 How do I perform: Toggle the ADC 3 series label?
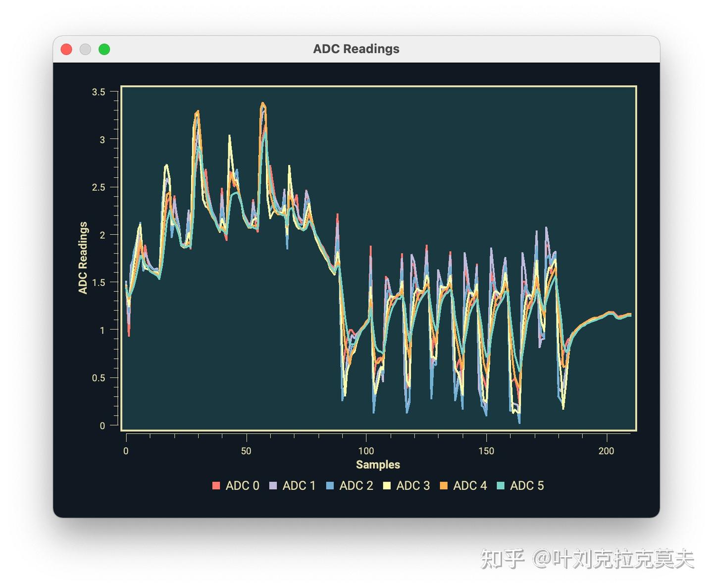coord(413,485)
